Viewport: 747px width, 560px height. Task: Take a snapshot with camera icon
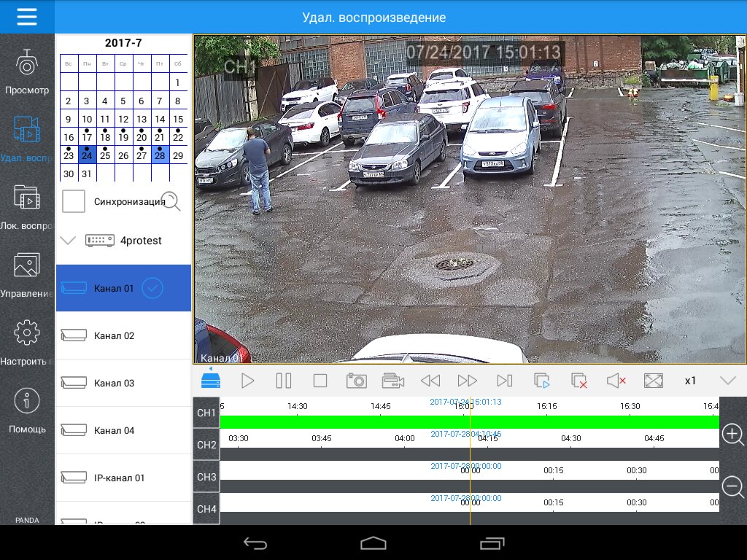tap(356, 381)
